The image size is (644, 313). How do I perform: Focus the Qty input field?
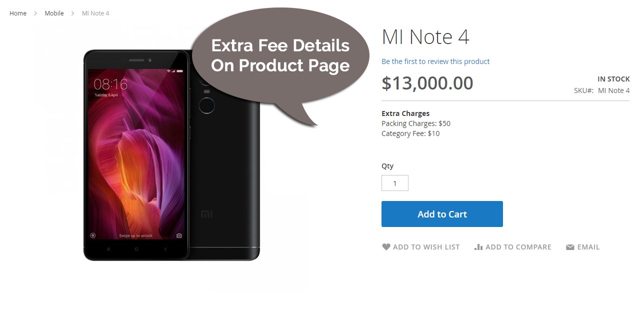(x=394, y=183)
